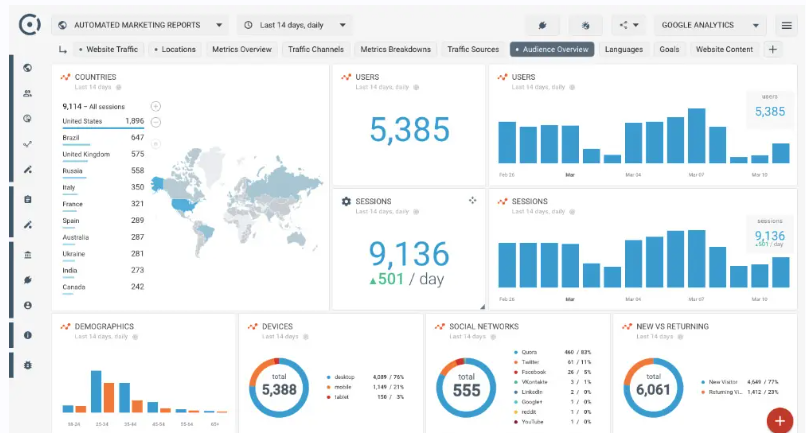Click the 9,114 All sessions total

point(94,106)
